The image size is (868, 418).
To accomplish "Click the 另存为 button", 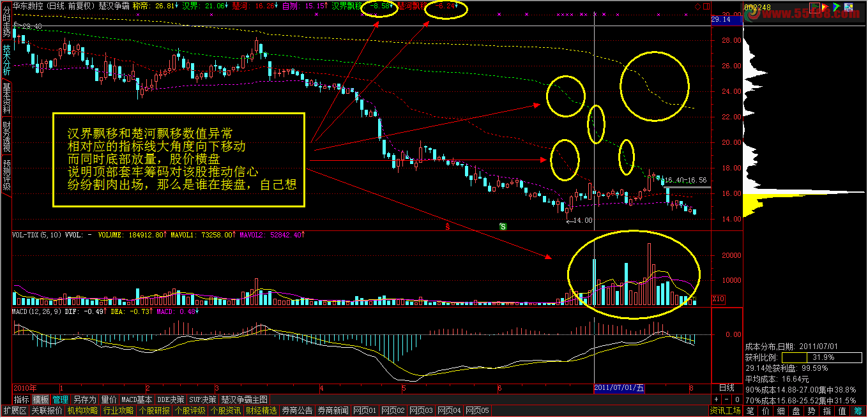I will click(84, 399).
